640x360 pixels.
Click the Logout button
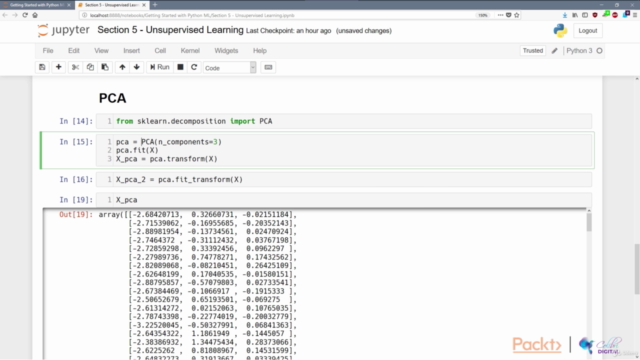[587, 31]
